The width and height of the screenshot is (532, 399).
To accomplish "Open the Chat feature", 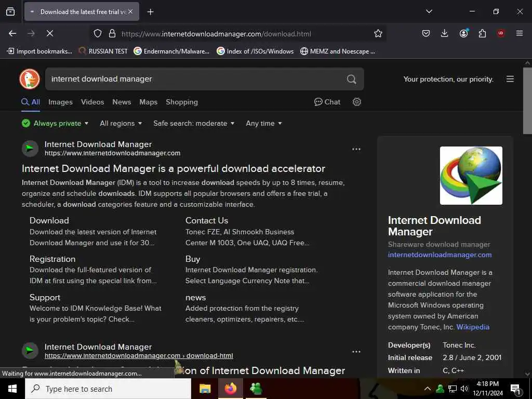I will 327,102.
